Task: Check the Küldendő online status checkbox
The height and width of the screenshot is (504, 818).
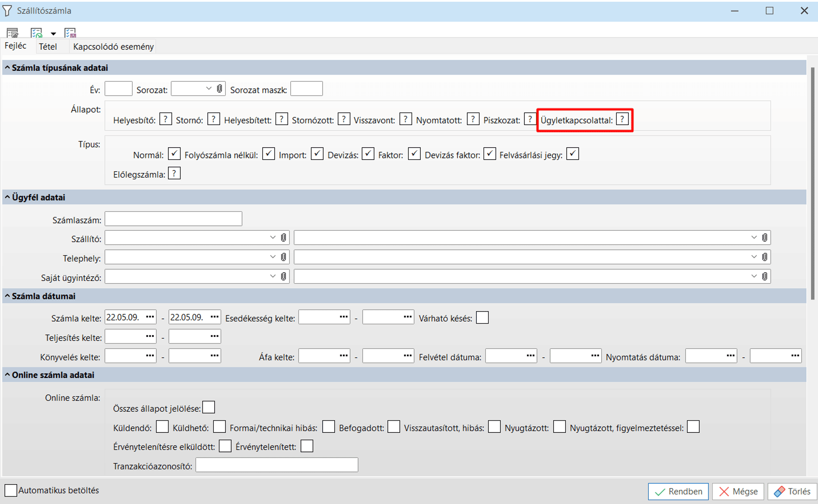Action: pyautogui.click(x=162, y=427)
